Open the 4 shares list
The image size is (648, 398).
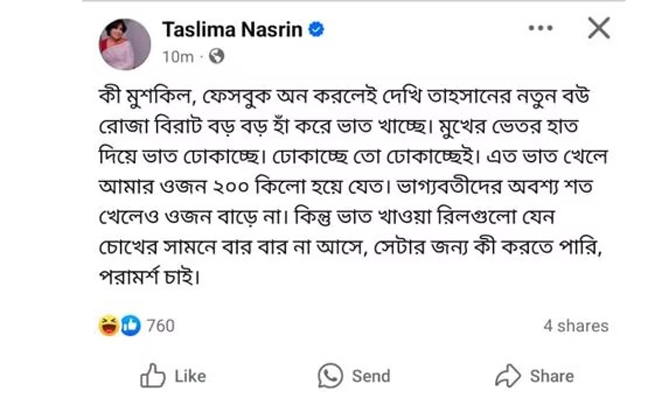(x=576, y=326)
